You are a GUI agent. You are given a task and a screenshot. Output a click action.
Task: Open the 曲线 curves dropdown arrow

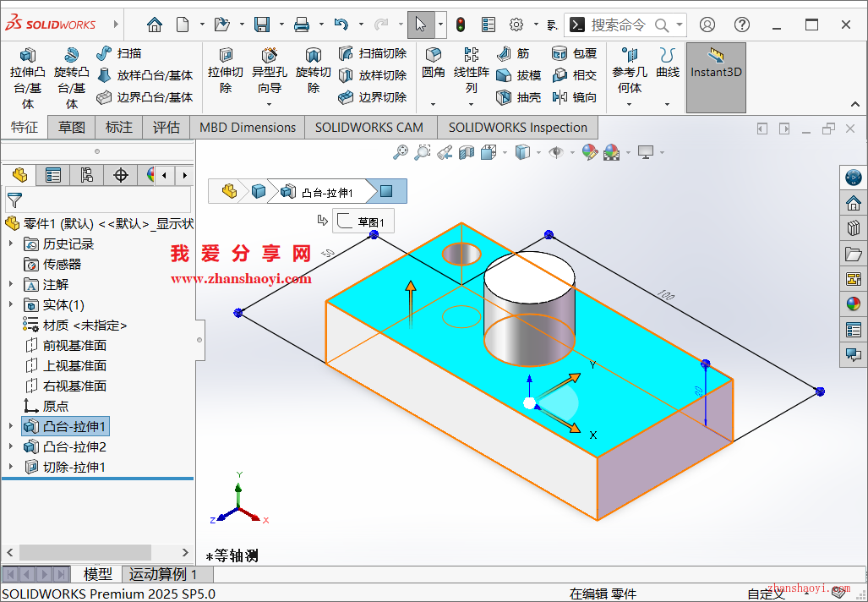(668, 105)
